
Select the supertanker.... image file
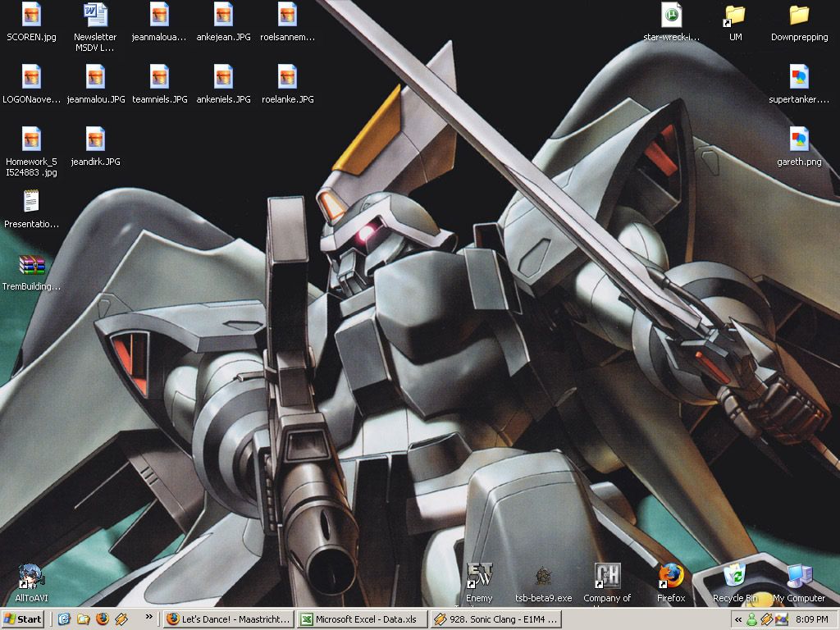tap(799, 84)
